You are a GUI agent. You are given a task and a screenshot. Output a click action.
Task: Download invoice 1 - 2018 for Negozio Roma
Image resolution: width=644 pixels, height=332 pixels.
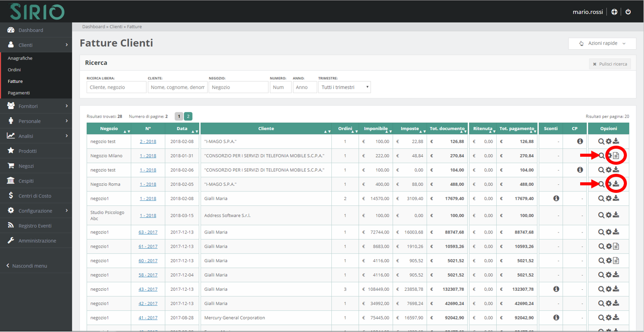(616, 184)
